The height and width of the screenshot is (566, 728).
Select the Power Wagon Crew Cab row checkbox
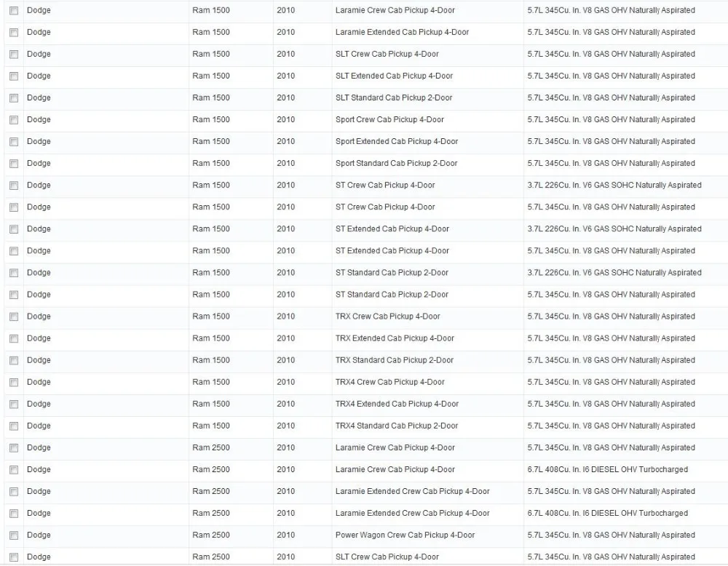click(14, 535)
